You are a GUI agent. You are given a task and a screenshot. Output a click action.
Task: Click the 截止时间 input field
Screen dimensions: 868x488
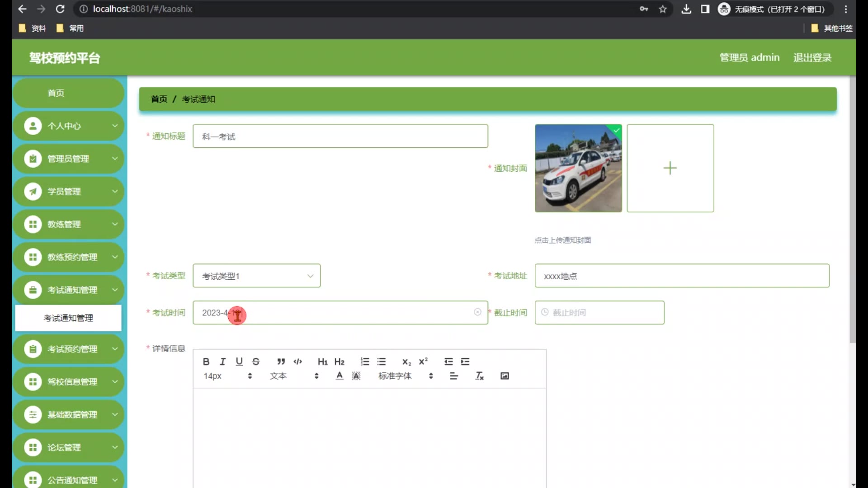[x=599, y=313]
